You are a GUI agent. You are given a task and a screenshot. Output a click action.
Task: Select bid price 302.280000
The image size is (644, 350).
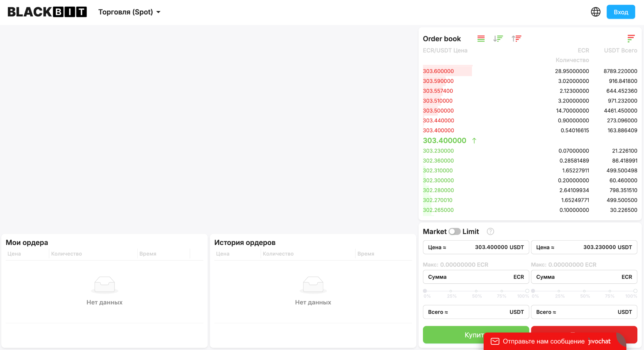tap(438, 190)
